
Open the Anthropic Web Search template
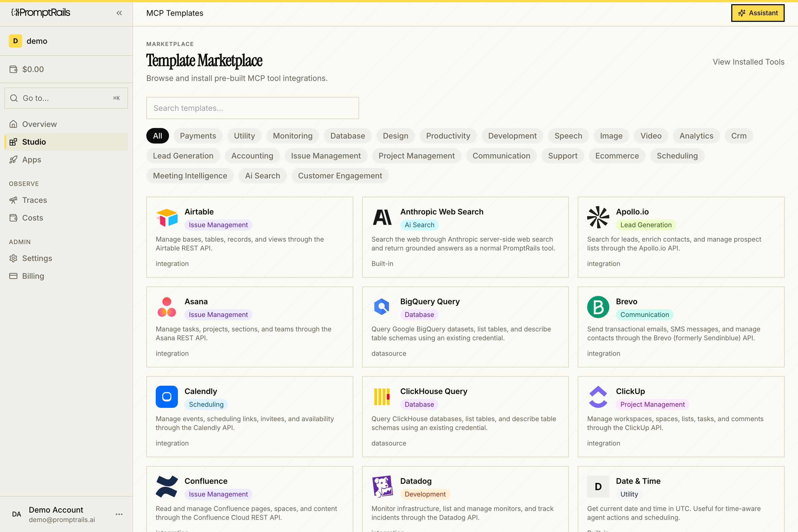[441, 212]
